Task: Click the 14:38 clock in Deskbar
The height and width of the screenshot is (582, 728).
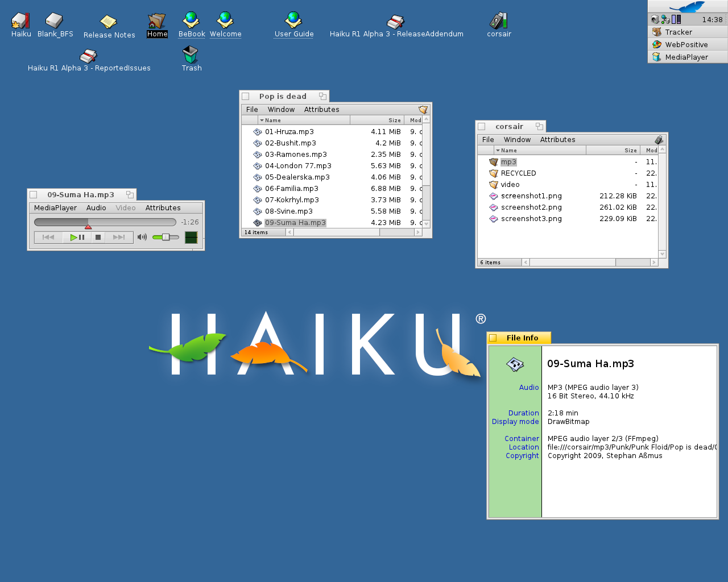Action: point(712,19)
